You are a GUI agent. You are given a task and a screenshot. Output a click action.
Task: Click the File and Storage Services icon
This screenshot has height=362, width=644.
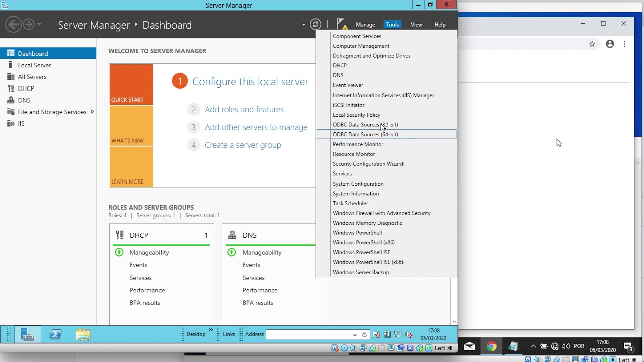point(11,112)
